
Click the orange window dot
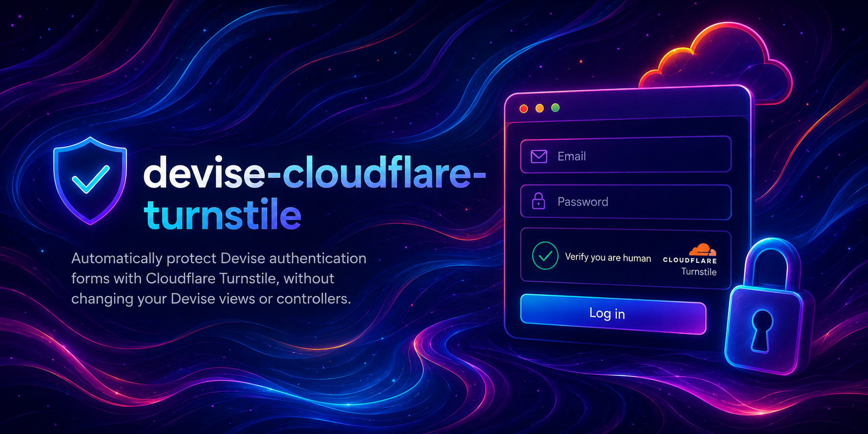(539, 108)
